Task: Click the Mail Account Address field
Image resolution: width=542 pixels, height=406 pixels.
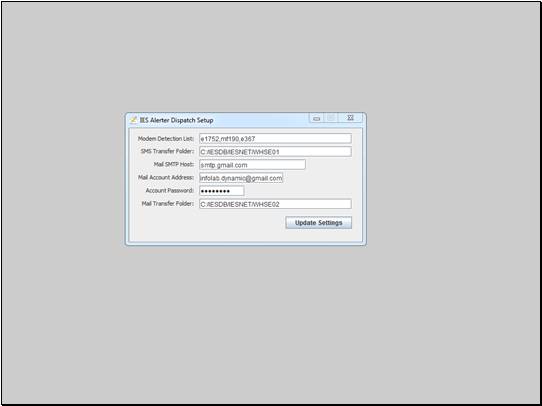Action: pos(241,178)
